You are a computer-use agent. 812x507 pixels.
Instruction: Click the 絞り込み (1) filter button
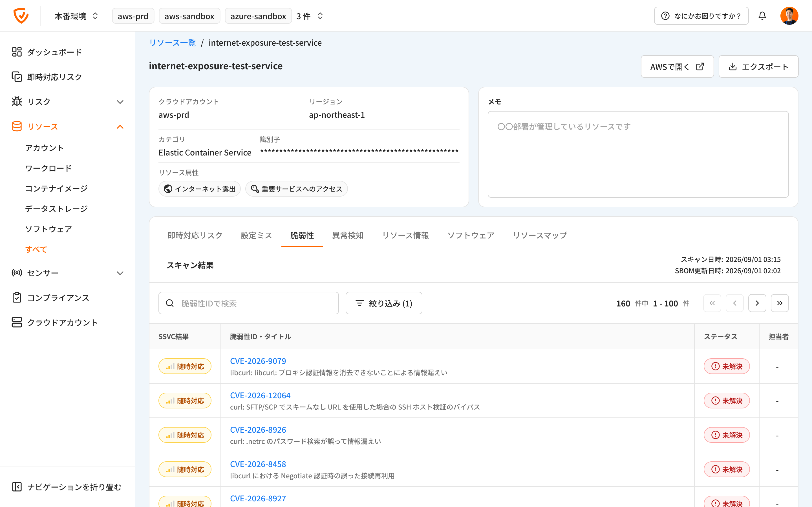(384, 303)
